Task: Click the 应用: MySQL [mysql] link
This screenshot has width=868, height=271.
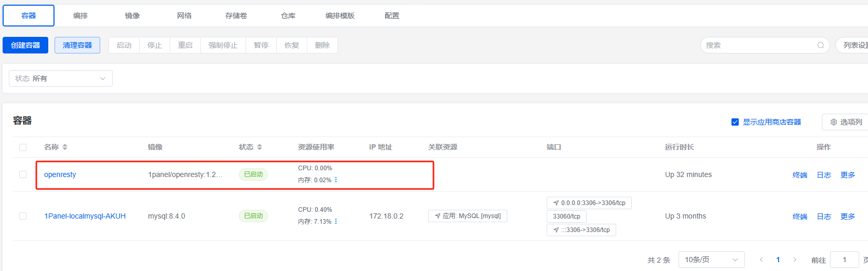Action: tap(468, 216)
